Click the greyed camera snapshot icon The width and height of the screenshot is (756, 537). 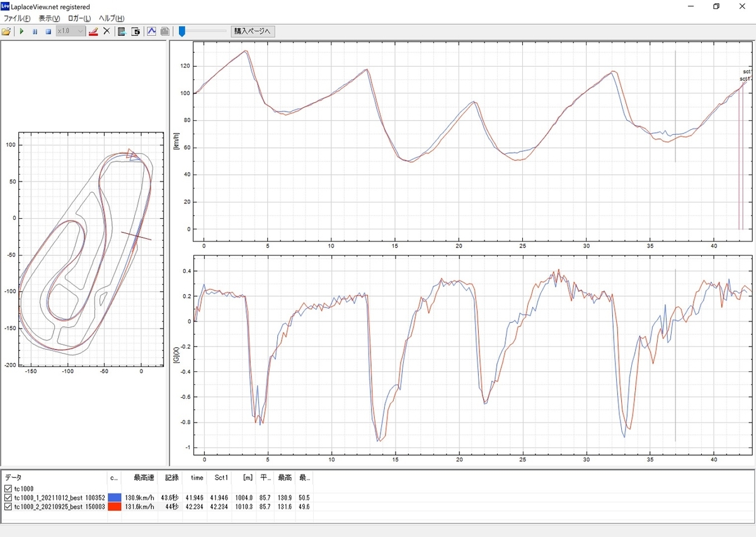pos(164,31)
